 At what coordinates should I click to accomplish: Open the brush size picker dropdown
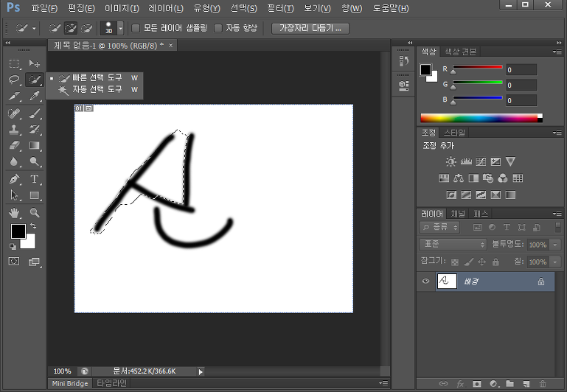click(x=120, y=28)
